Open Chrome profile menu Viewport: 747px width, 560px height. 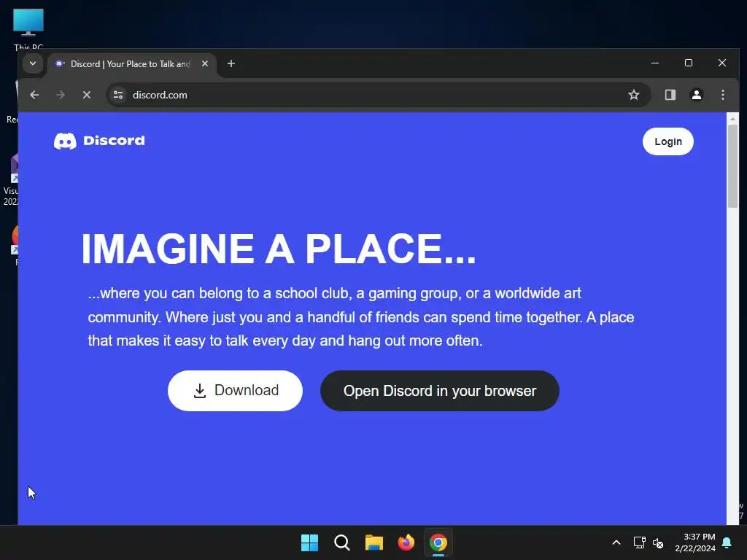[697, 95]
